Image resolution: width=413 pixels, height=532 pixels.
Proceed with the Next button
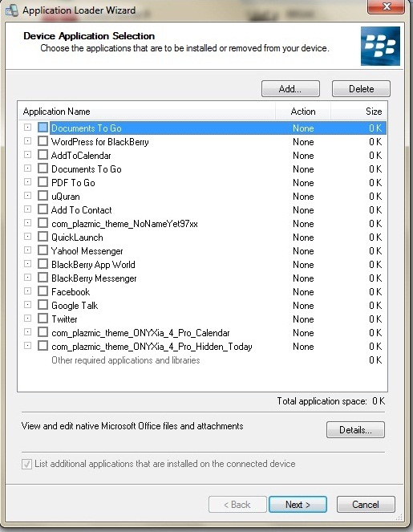tap(298, 505)
